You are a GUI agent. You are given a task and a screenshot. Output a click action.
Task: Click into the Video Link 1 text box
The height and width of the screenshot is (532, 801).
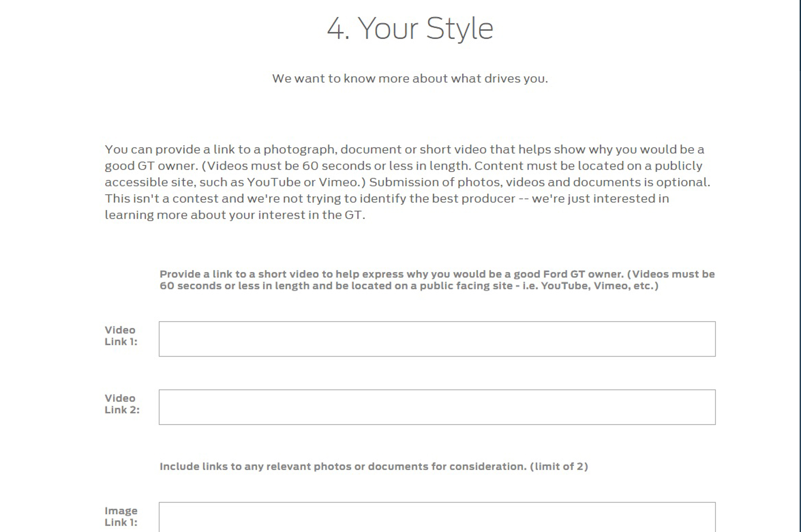(437, 339)
